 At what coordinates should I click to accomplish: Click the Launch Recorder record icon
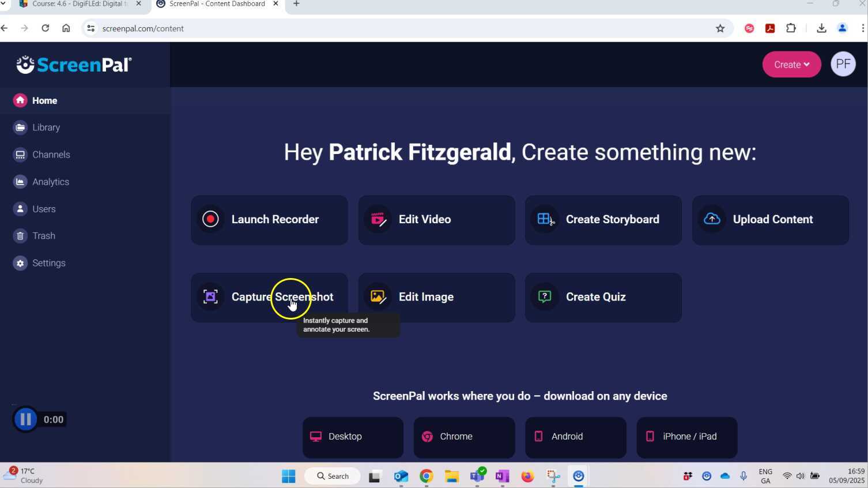[210, 219]
